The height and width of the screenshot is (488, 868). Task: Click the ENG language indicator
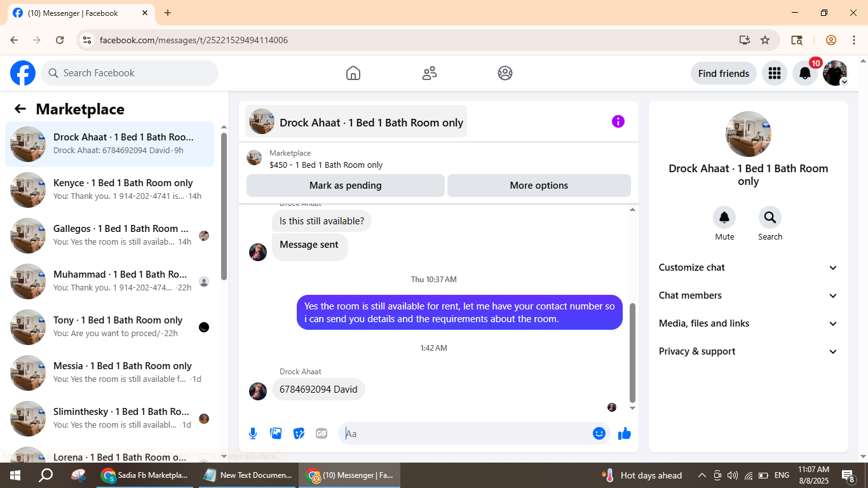782,475
